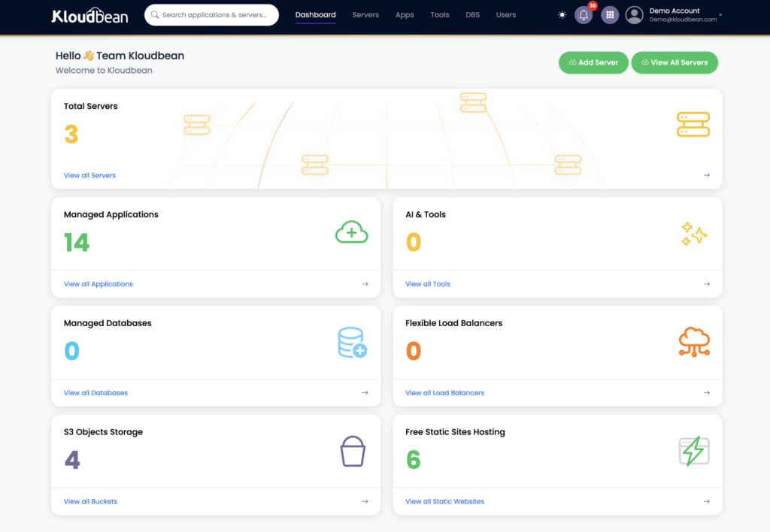
Task: Select the DBS tab
Action: click(x=472, y=15)
